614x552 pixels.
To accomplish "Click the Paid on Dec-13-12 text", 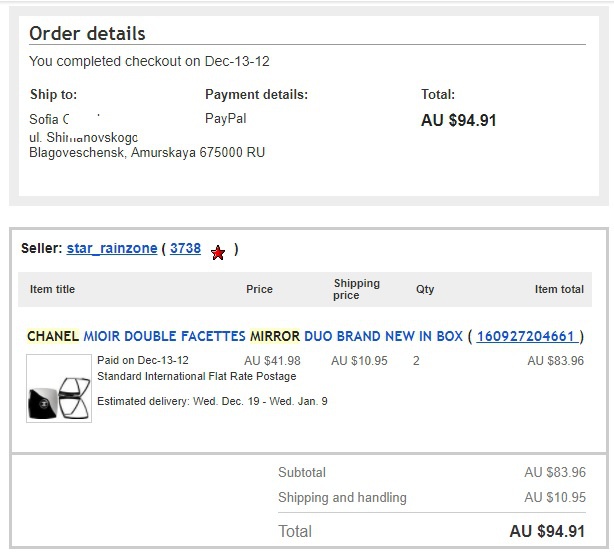I will click(x=143, y=361).
